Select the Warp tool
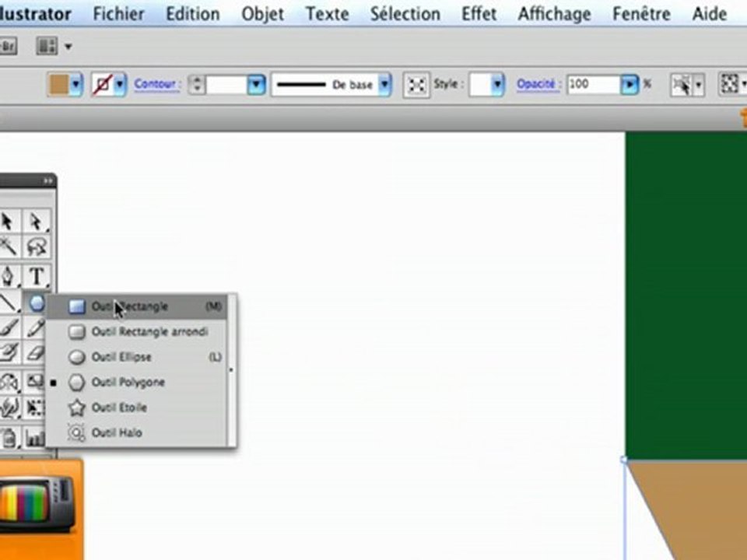Image resolution: width=747 pixels, height=560 pixels. coord(8,408)
